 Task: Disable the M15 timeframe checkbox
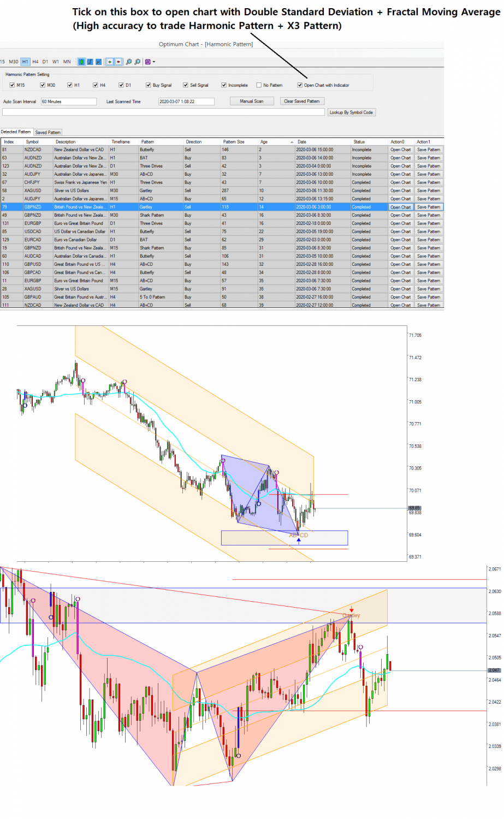click(12, 85)
